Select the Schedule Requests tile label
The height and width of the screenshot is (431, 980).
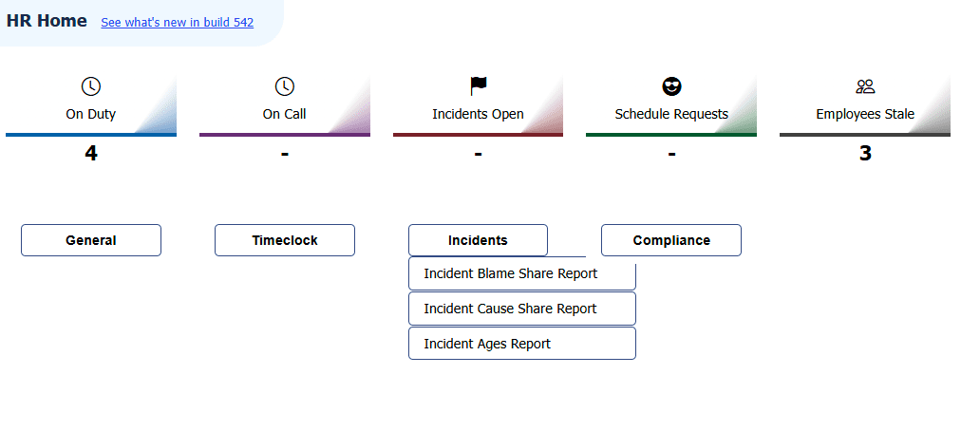(x=671, y=114)
